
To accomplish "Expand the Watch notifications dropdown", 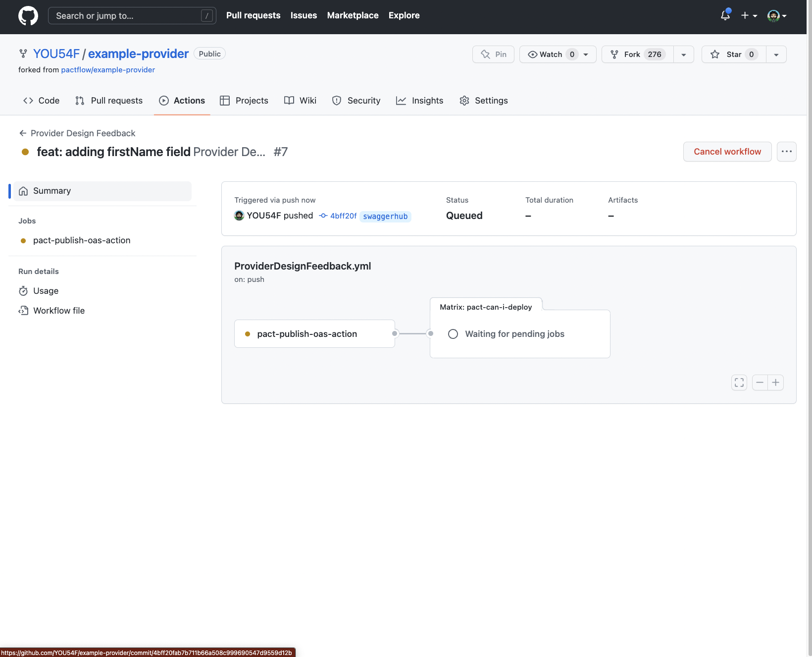I will coord(586,55).
